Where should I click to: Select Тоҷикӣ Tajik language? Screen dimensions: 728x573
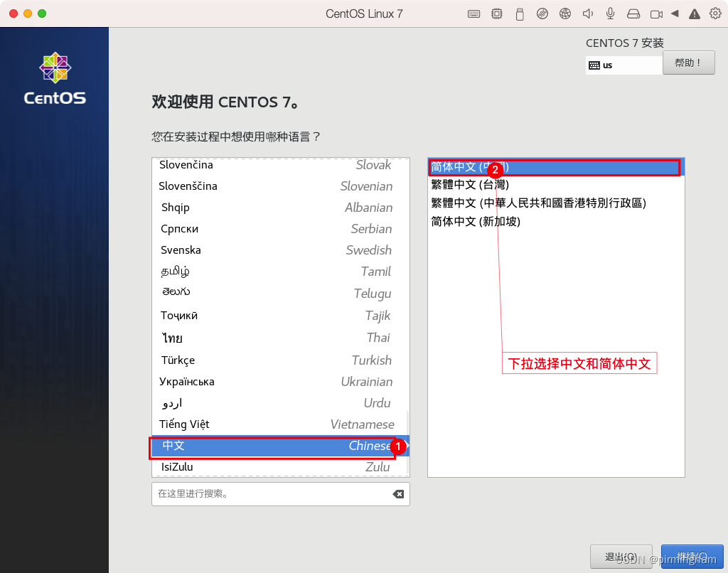(279, 316)
